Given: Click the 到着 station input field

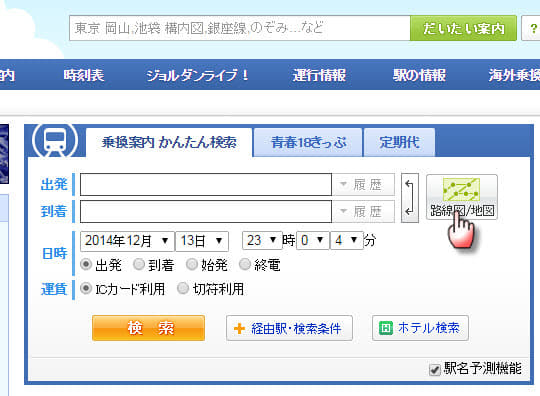Looking at the screenshot, I should point(206,211).
